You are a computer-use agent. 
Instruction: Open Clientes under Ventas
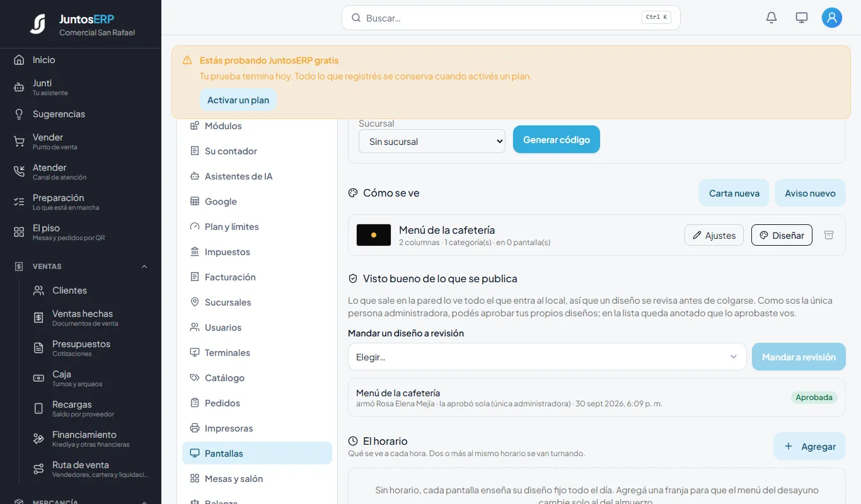pos(90,290)
